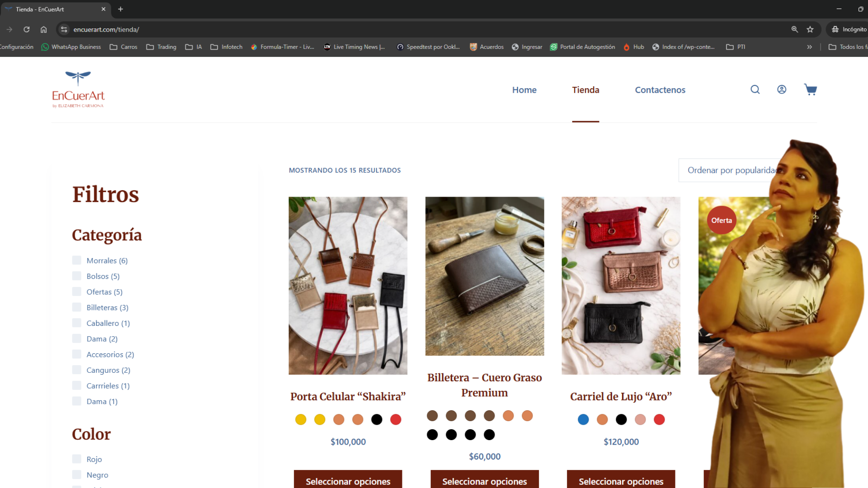
Task: Open the Billetera Cuero Graso product image
Action: [484, 276]
